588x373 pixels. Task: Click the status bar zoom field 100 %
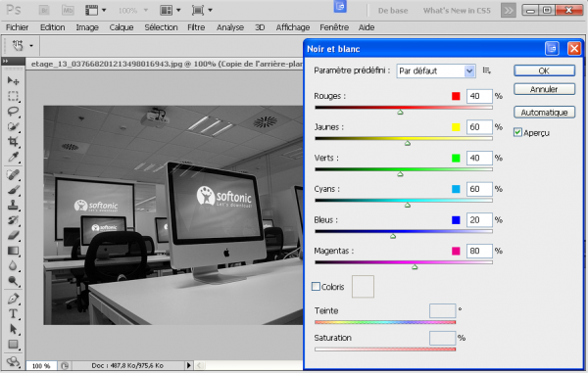(x=41, y=366)
